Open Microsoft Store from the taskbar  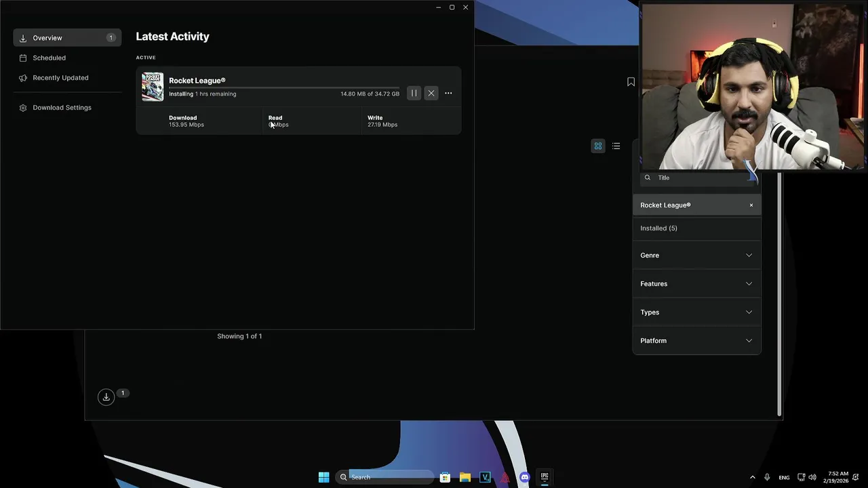point(445,477)
